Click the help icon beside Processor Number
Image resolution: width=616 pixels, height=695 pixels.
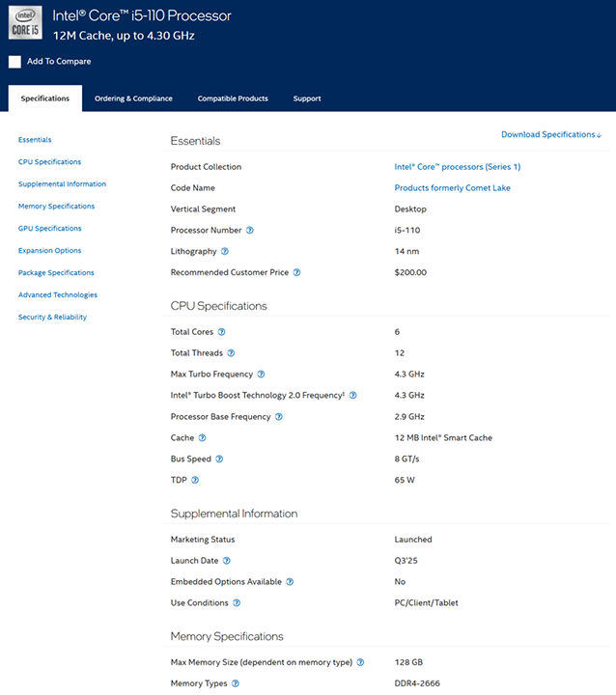(250, 230)
